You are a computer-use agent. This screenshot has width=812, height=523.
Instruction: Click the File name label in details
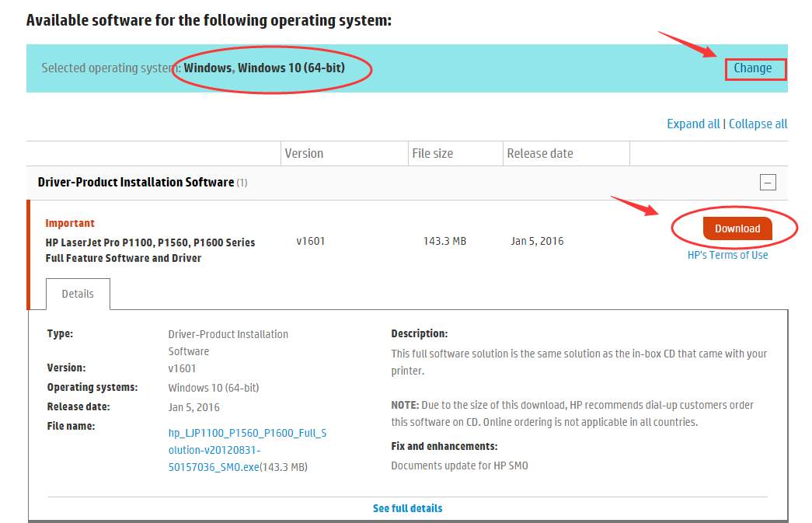[x=71, y=426]
